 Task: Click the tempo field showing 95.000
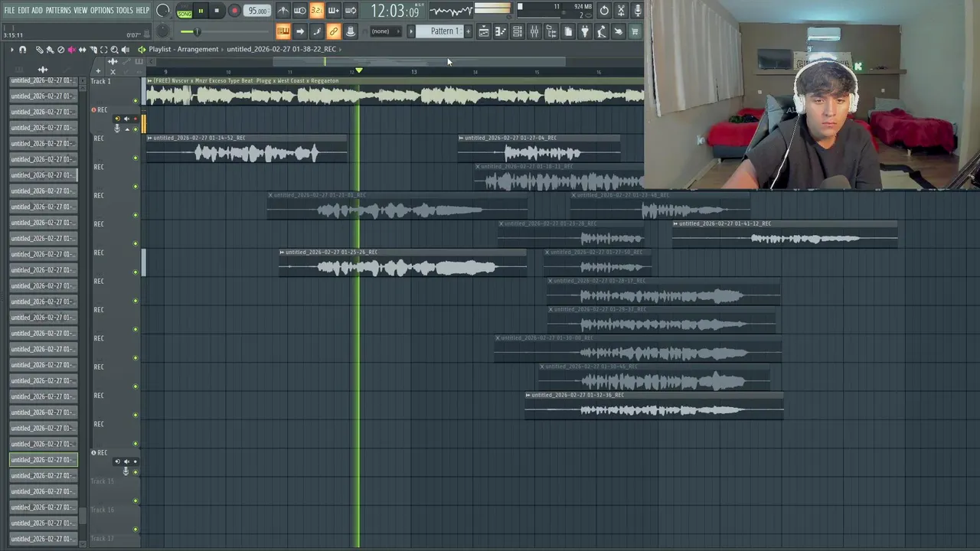[x=258, y=11]
